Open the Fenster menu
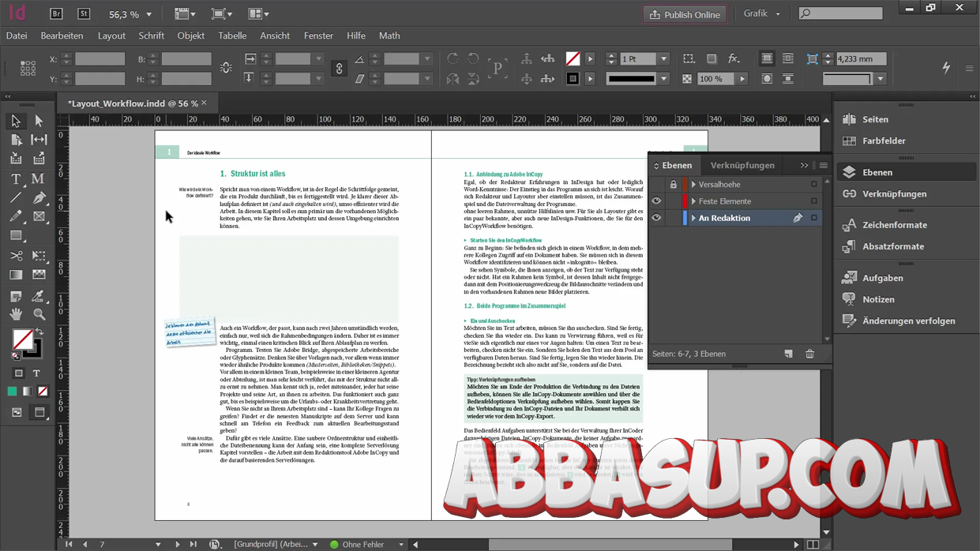Image resolution: width=980 pixels, height=551 pixels. [x=318, y=36]
